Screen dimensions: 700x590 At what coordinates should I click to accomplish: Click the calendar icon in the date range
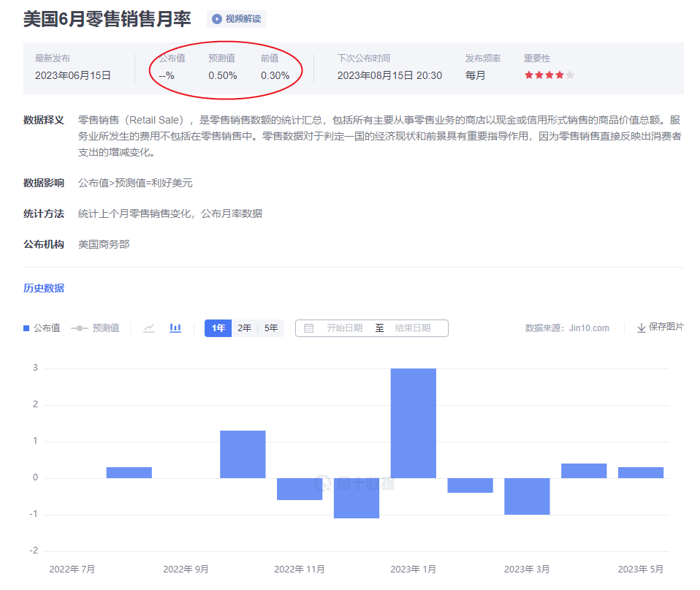(308, 328)
